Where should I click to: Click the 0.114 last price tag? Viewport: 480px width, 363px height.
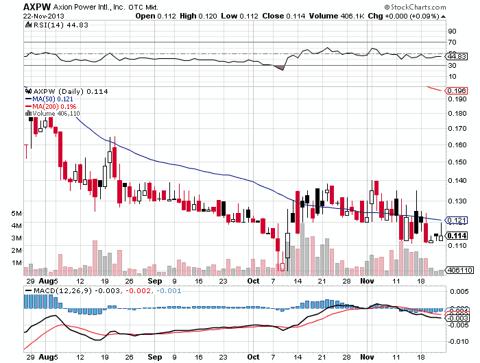[x=457, y=236]
